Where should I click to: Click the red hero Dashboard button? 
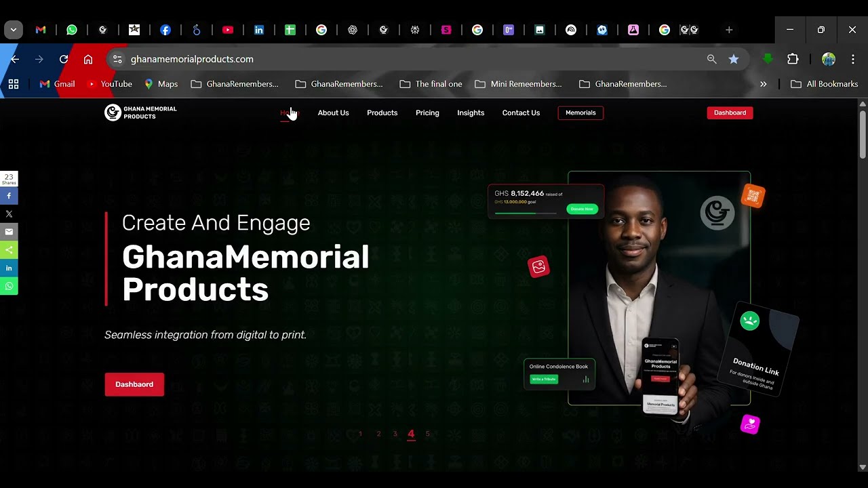coord(134,384)
